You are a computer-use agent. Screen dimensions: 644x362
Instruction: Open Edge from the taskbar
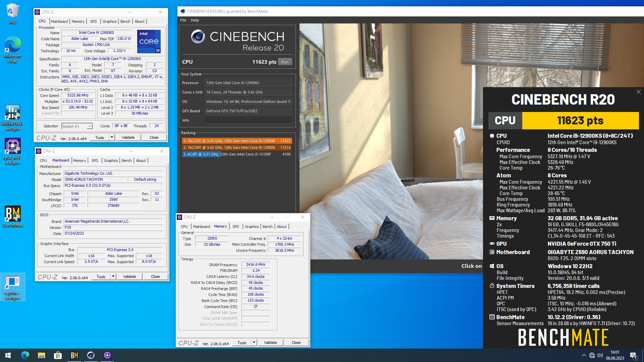click(25, 355)
